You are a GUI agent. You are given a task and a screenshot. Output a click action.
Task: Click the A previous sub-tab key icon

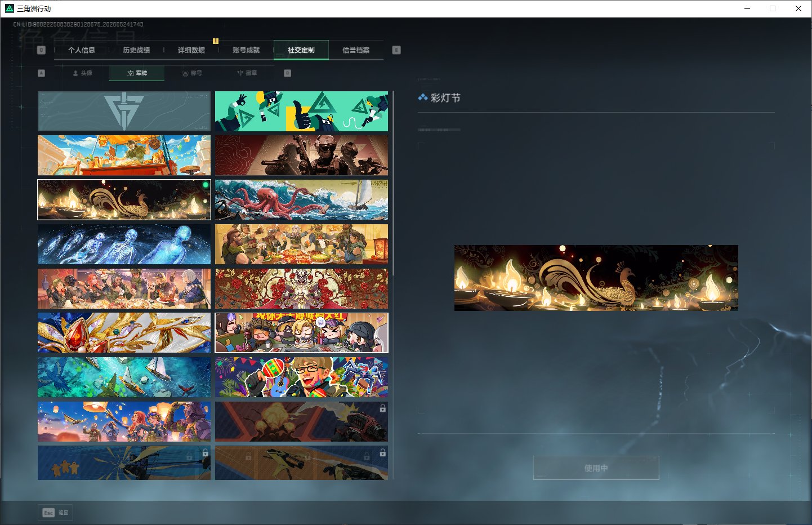pos(41,73)
